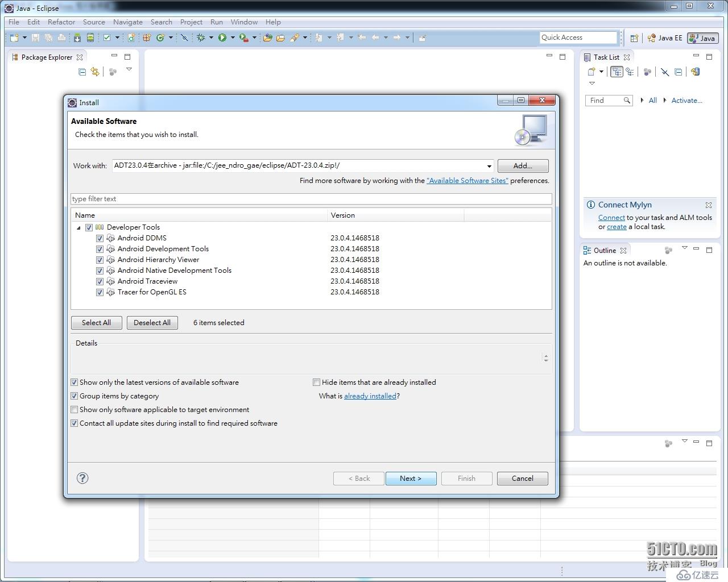Open the Debug dropdown arrow in toolbar
The width and height of the screenshot is (728, 582).
[211, 38]
